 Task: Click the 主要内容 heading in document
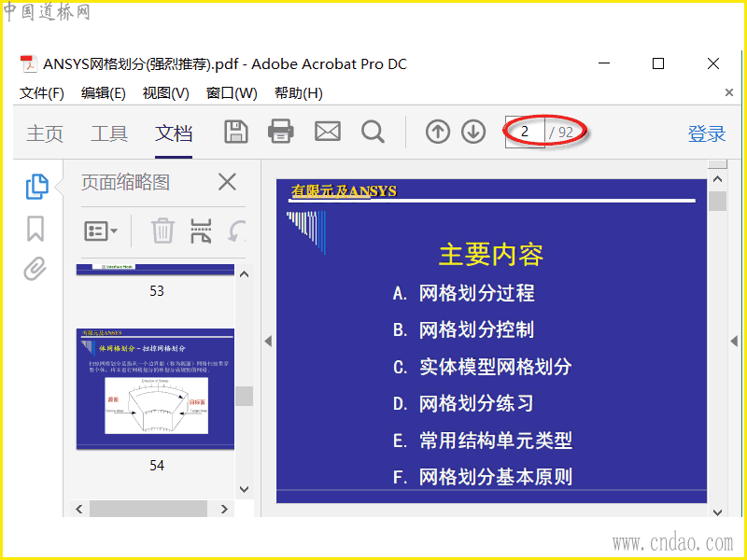(491, 255)
